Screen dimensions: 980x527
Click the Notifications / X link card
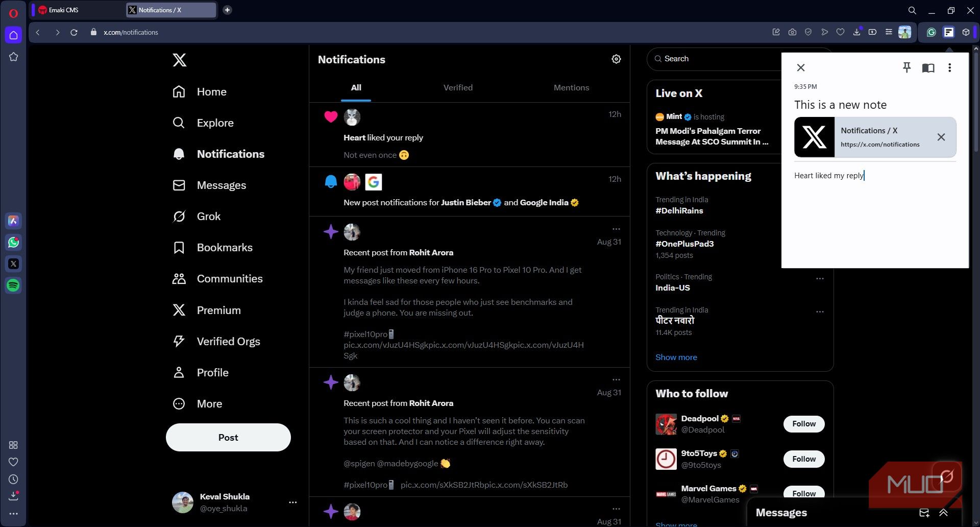click(x=875, y=137)
